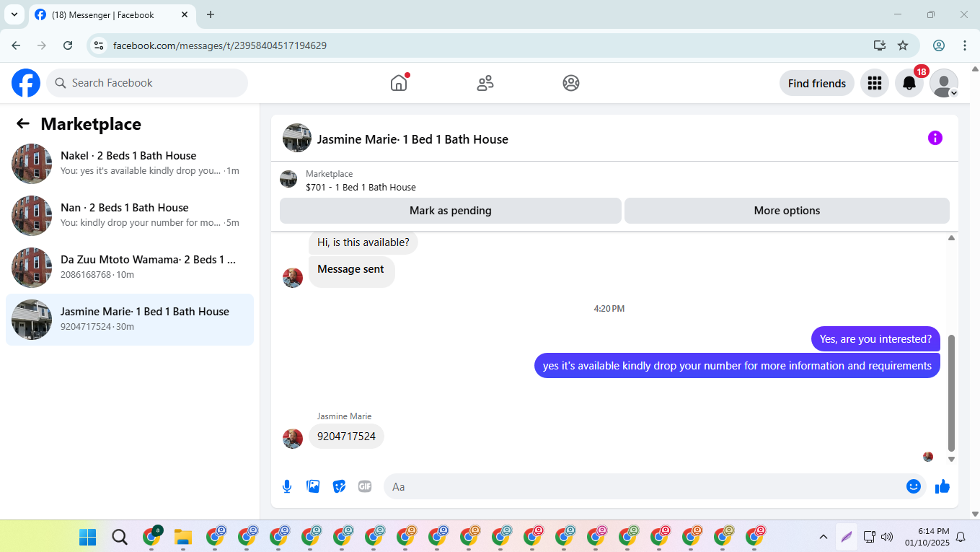Open conversation information purple icon

point(935,138)
